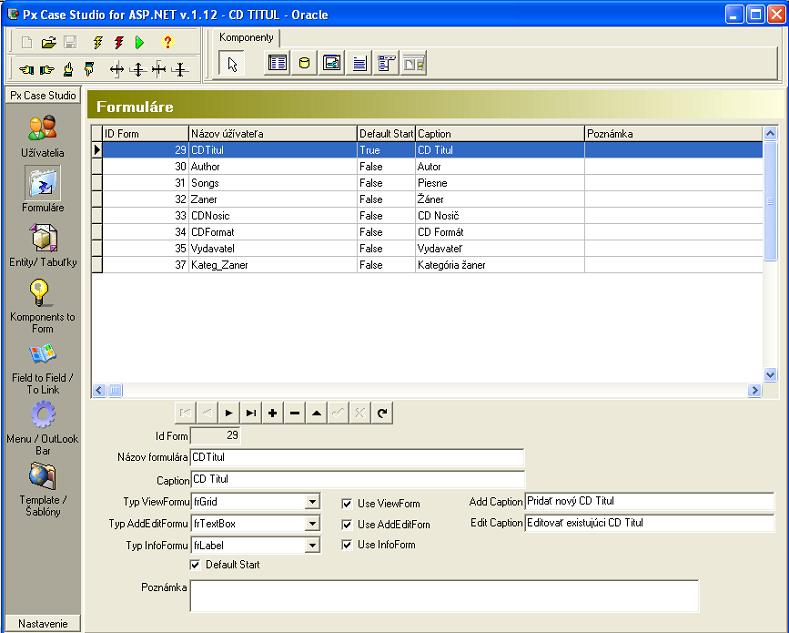Select the grid table component icon

point(277,63)
